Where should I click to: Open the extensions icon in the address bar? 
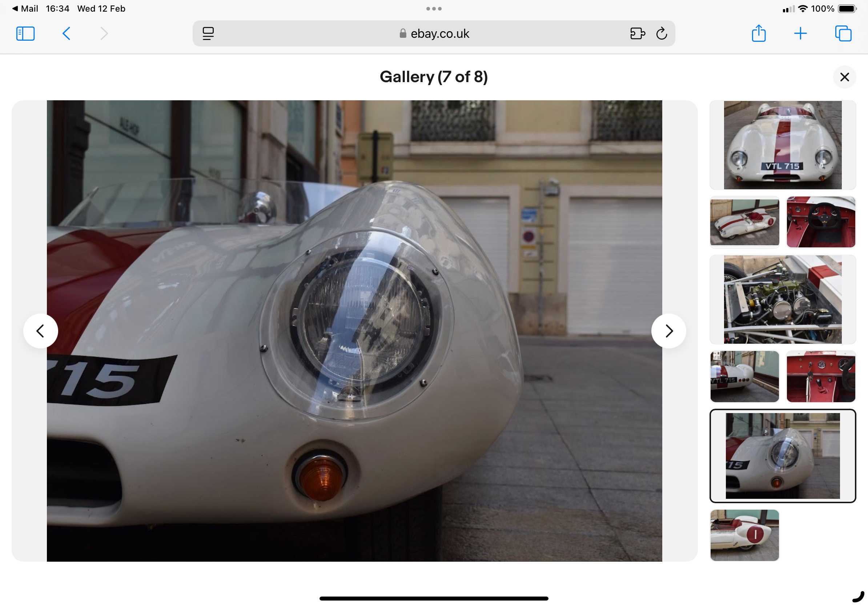pyautogui.click(x=638, y=34)
